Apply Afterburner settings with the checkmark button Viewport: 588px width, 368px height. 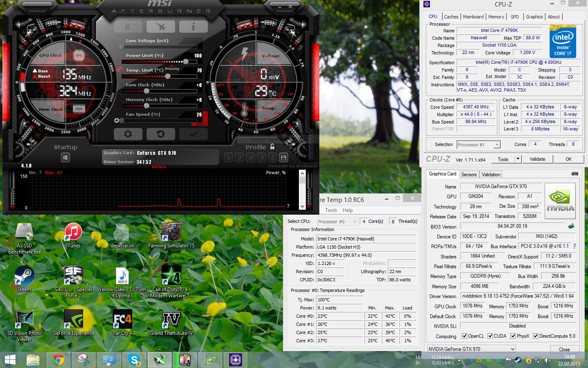(x=194, y=134)
